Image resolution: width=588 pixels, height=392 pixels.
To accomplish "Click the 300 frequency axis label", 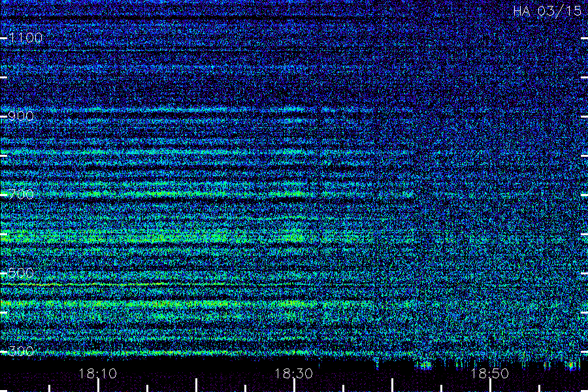I will 21,351.
